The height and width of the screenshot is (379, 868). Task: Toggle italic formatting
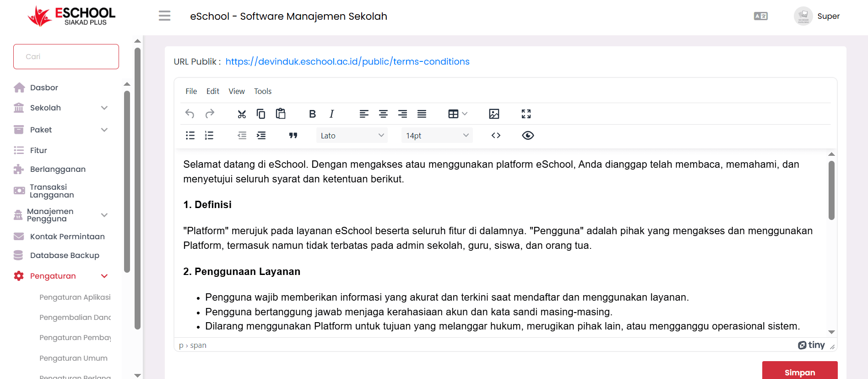pyautogui.click(x=331, y=114)
